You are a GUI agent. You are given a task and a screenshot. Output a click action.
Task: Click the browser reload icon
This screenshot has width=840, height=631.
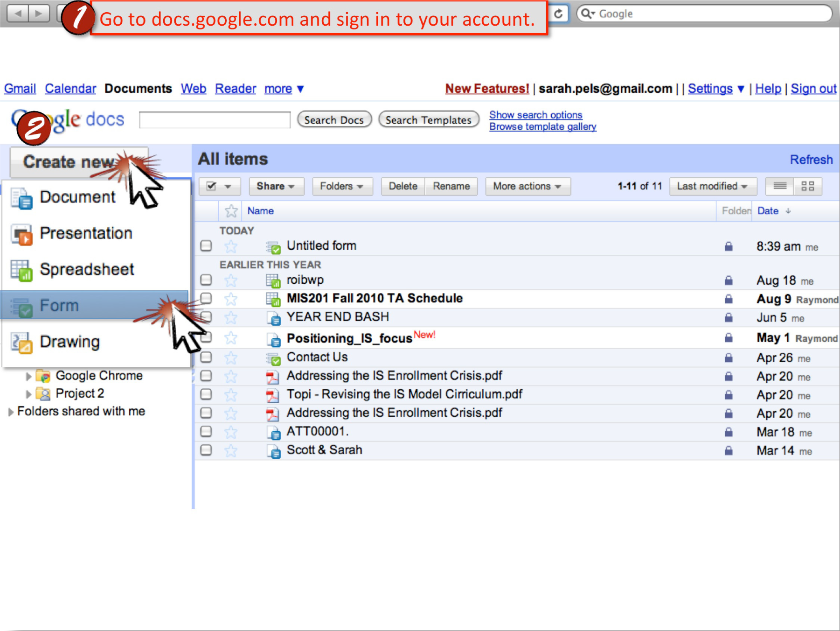pyautogui.click(x=558, y=14)
